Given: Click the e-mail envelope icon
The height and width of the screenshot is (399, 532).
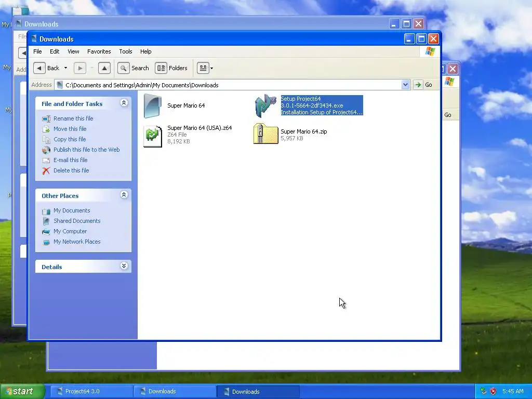Looking at the screenshot, I should click(46, 161).
